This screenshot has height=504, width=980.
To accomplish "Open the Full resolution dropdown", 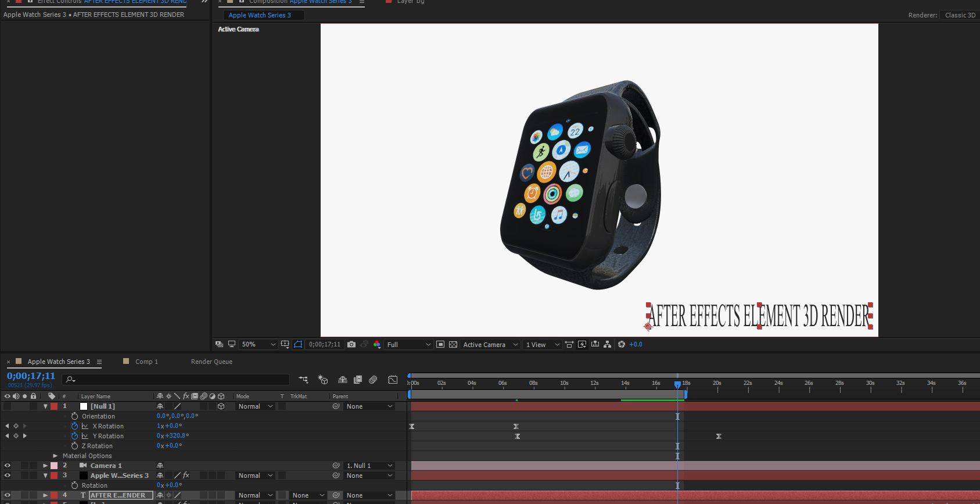I will [409, 344].
